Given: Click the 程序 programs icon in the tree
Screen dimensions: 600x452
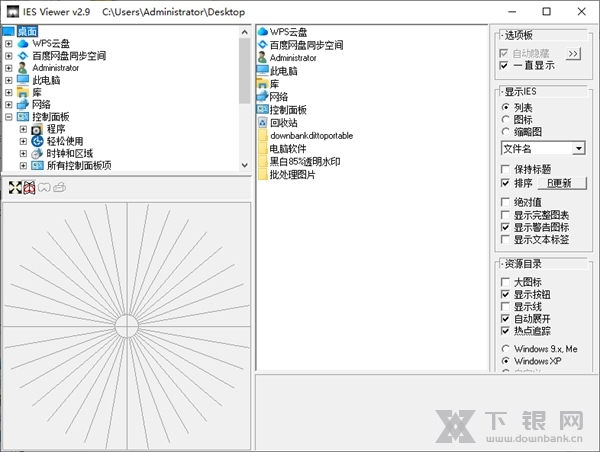Looking at the screenshot, I should [x=37, y=129].
